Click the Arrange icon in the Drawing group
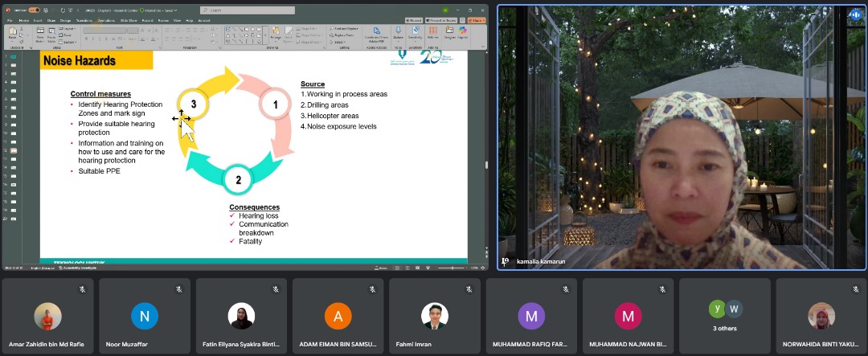Image resolution: width=868 pixels, height=356 pixels. click(276, 31)
